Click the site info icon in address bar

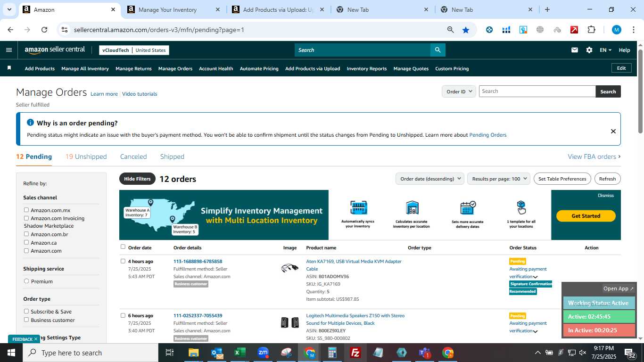point(65,30)
